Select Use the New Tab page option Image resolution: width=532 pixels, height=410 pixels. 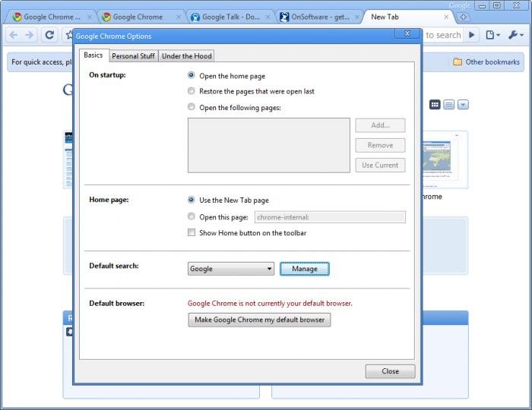tap(191, 200)
